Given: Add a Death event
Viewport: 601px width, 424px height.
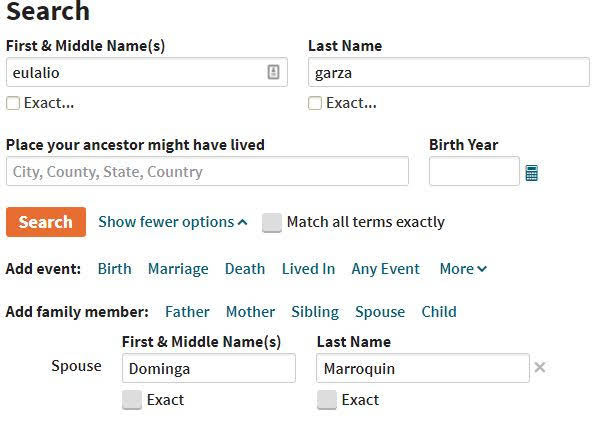Looking at the screenshot, I should pyautogui.click(x=245, y=269).
